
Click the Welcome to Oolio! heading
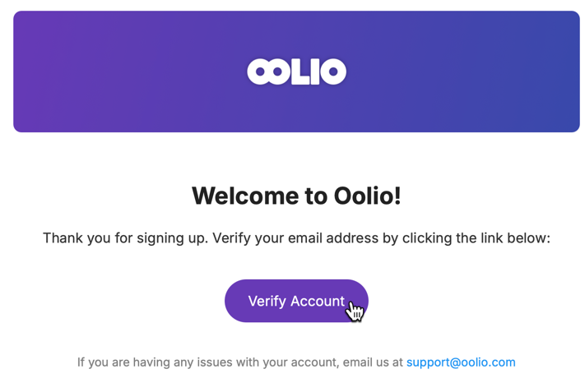[296, 196]
